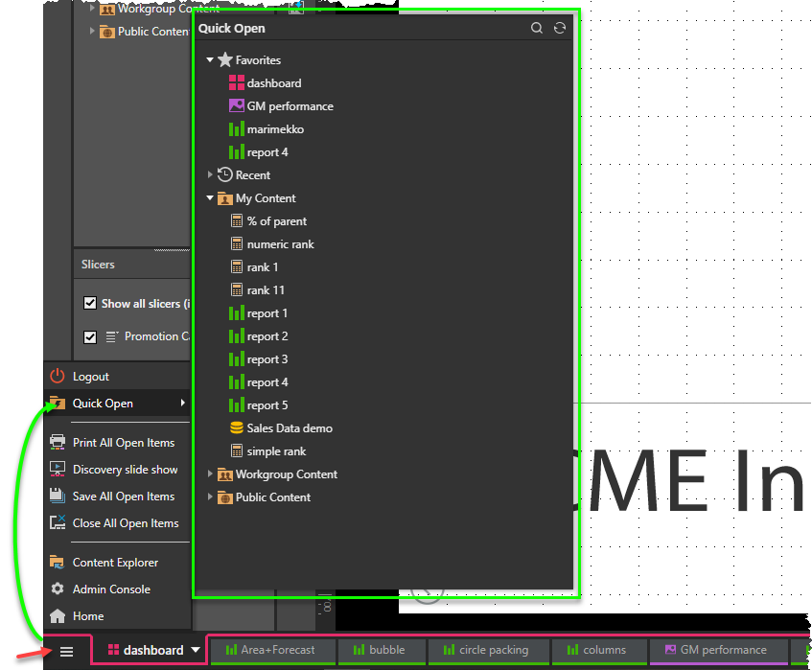The height and width of the screenshot is (670, 812).
Task: Expand the Workgroup Content node in Quick Open
Action: tap(211, 474)
